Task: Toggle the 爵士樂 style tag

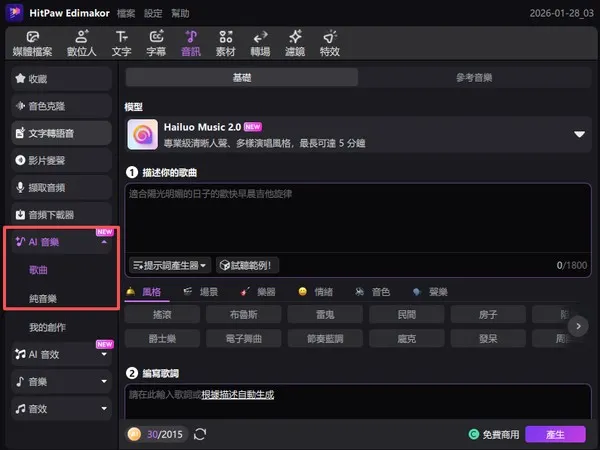Action: pyautogui.click(x=162, y=339)
